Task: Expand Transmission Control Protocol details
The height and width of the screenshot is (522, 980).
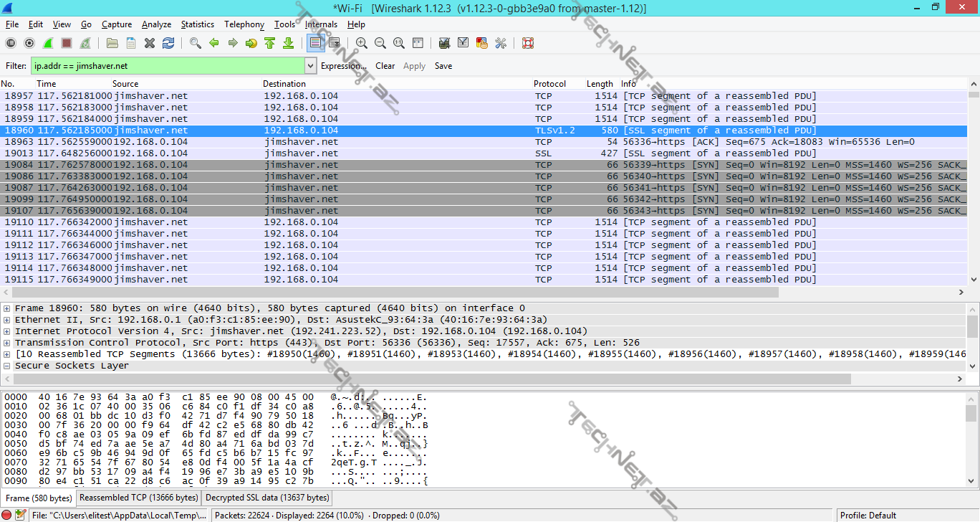Action: pyautogui.click(x=7, y=343)
